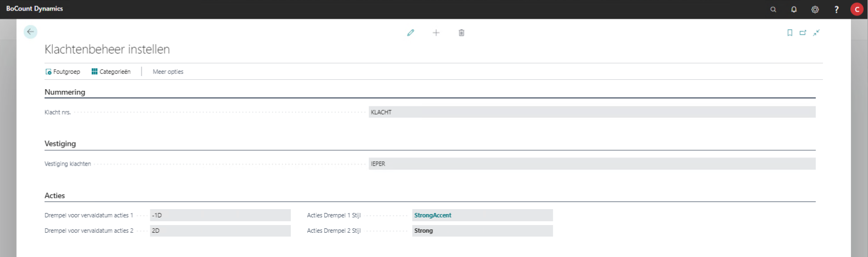Click the bookmark icon
Viewport: 868px width, 257px height.
coord(790,33)
